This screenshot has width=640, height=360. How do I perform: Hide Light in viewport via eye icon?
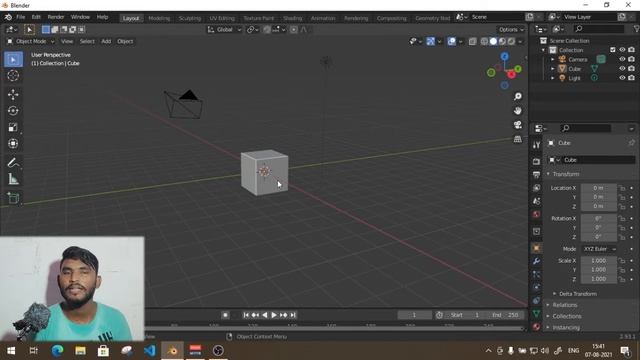pos(622,78)
